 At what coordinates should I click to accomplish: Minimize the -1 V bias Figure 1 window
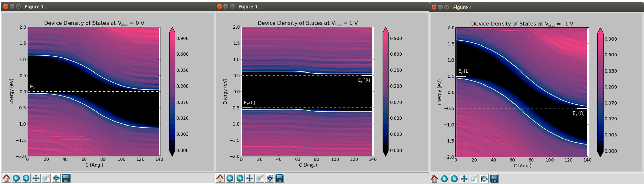440,7
